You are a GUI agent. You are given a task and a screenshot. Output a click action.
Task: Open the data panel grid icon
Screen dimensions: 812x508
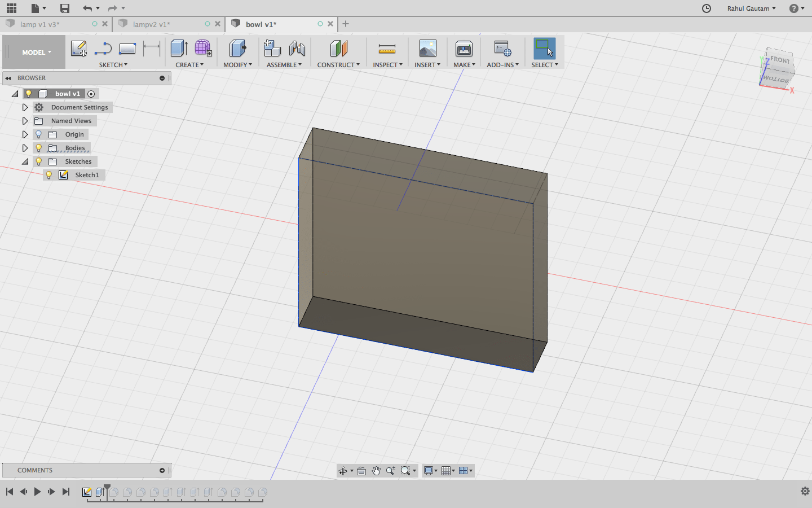[11, 8]
